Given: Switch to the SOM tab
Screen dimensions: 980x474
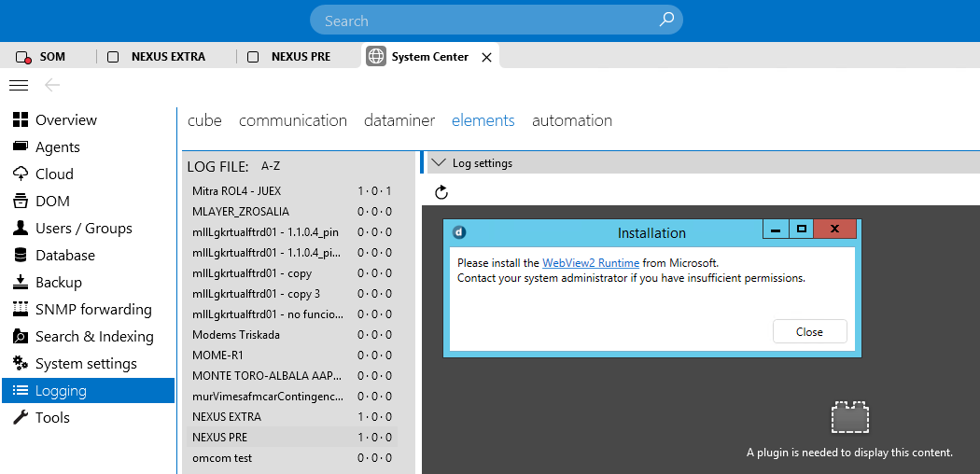Looking at the screenshot, I should point(52,57).
